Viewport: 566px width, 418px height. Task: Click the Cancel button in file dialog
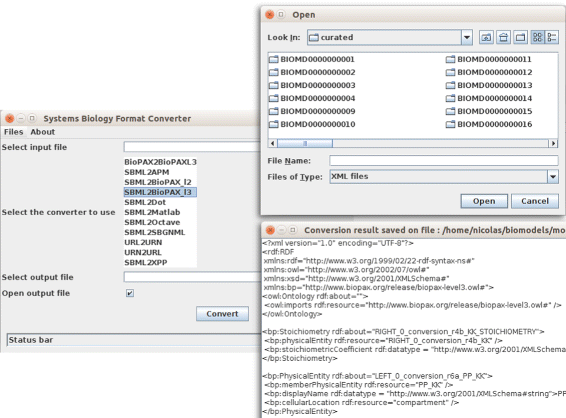click(535, 201)
